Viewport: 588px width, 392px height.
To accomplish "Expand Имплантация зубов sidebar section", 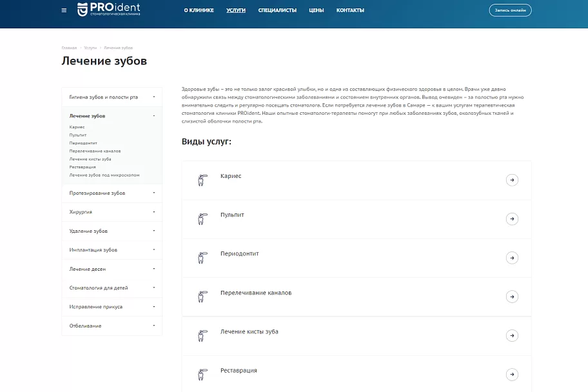I will [153, 250].
